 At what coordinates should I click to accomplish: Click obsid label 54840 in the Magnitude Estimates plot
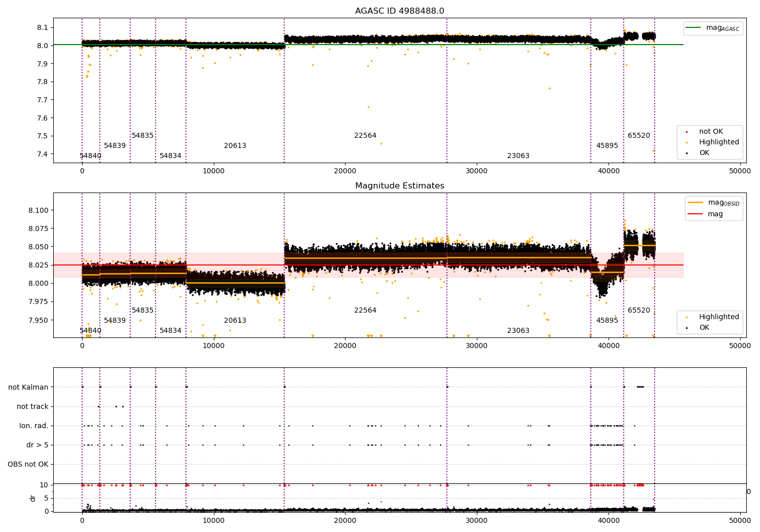coord(91,331)
